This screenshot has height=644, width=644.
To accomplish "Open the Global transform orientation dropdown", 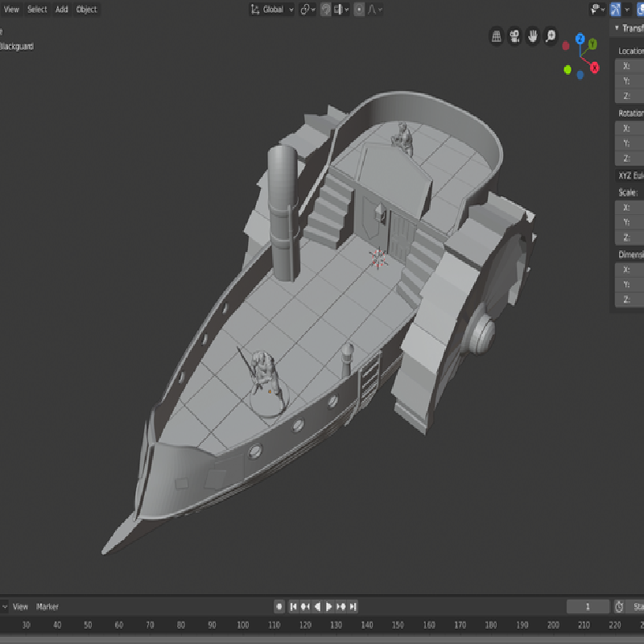I will click(x=272, y=10).
